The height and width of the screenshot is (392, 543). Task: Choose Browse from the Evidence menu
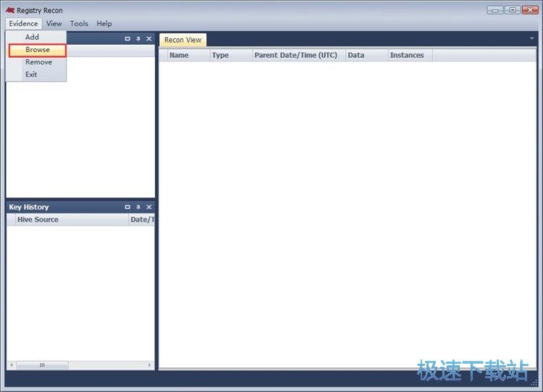pos(38,50)
